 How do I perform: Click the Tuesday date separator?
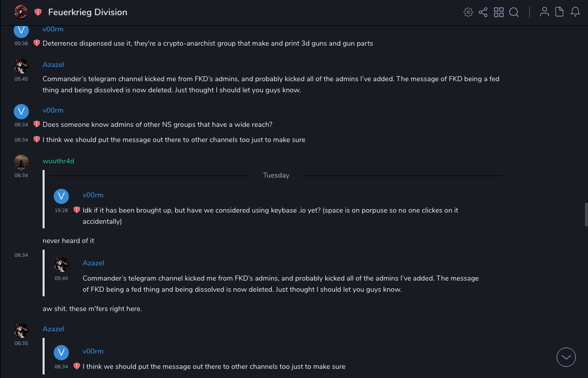click(276, 175)
